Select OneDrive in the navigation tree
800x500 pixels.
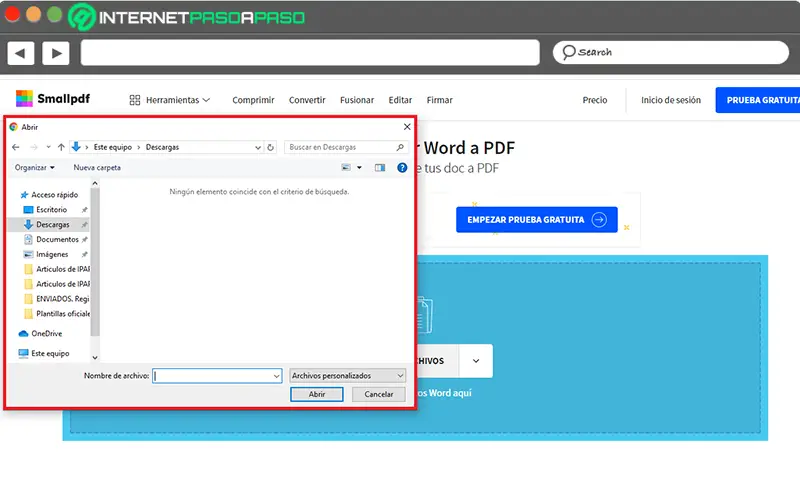(x=46, y=333)
